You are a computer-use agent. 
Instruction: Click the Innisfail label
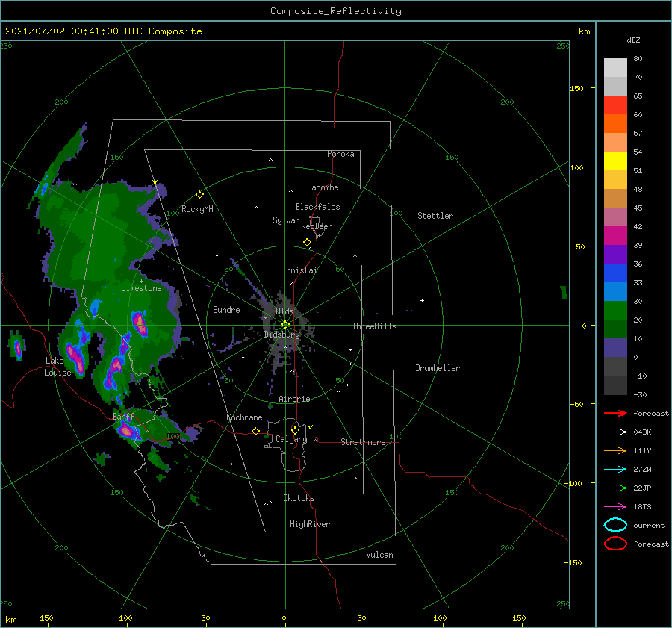click(x=302, y=270)
